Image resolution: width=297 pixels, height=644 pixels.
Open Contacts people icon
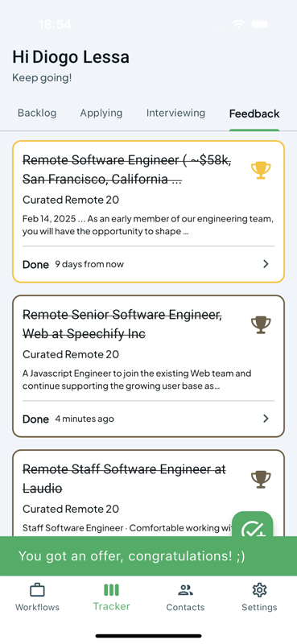tap(185, 590)
